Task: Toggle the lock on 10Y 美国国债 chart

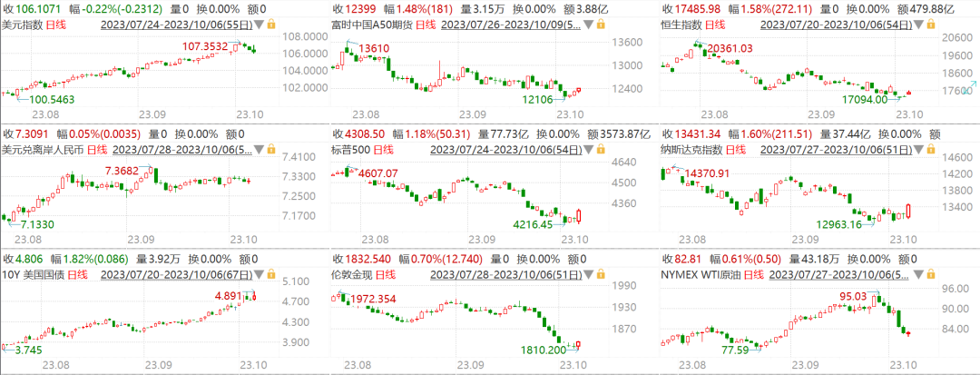Action: 271,275
